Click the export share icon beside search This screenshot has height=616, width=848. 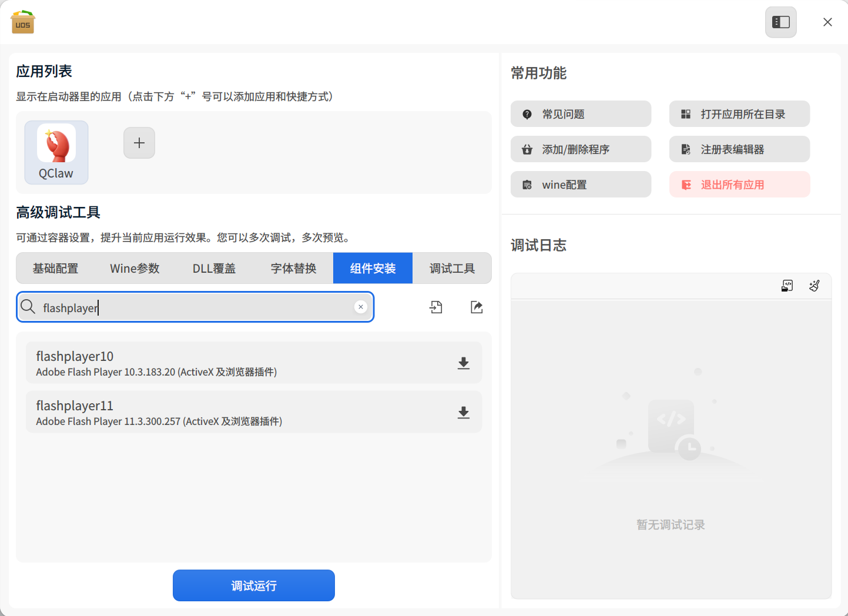tap(477, 307)
